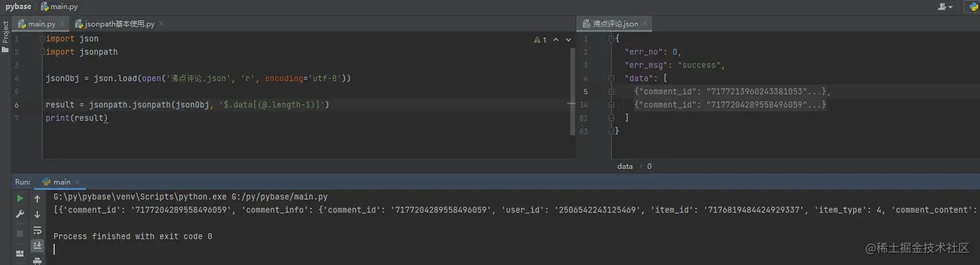Click the "err_no": 0 line
Screen dimensions: 980x265
[x=653, y=52]
